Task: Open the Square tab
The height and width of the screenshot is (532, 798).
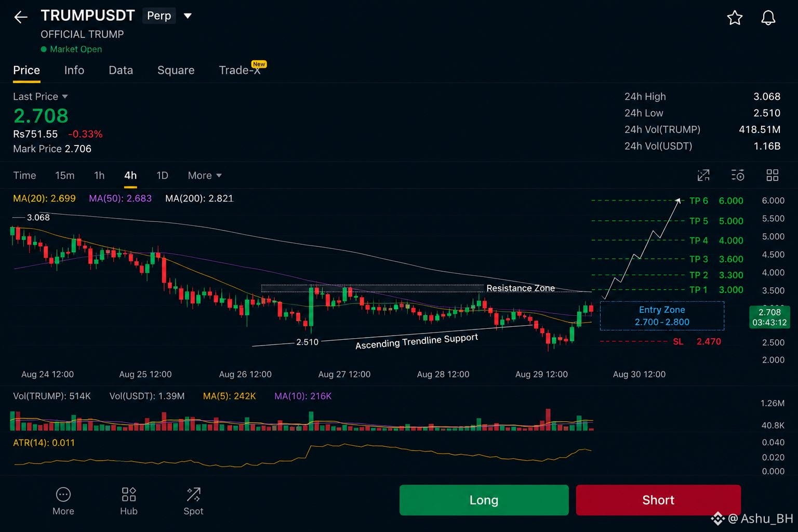Action: click(176, 70)
